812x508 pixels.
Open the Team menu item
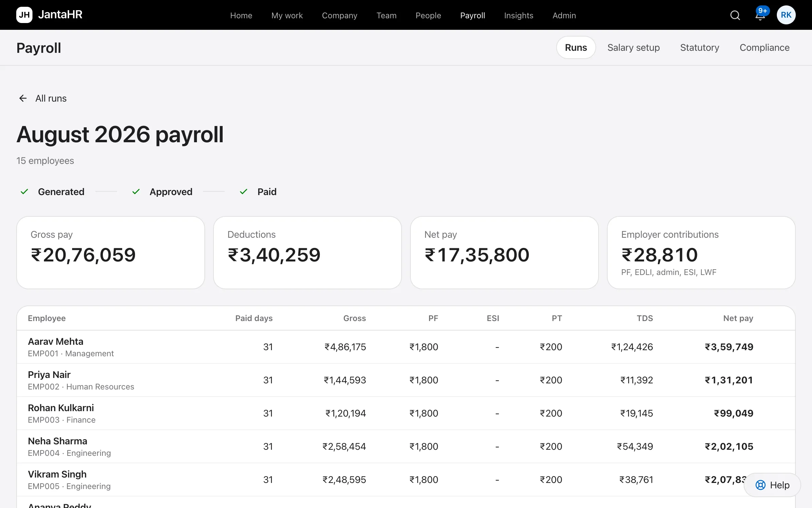[386, 15]
